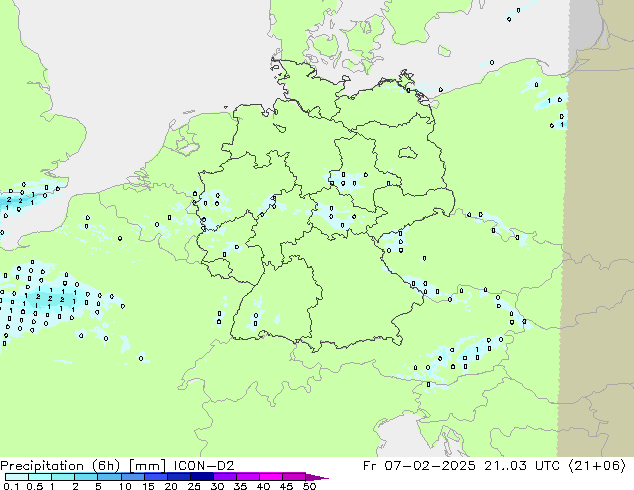Click the 35–40 mm legend color box
634x490 pixels.
click(247, 477)
